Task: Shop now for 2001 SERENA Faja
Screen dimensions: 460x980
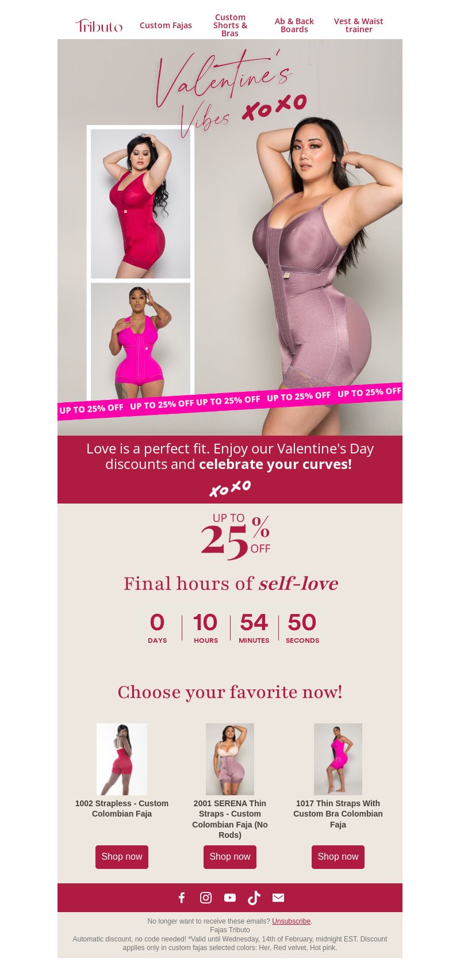Action: [230, 857]
